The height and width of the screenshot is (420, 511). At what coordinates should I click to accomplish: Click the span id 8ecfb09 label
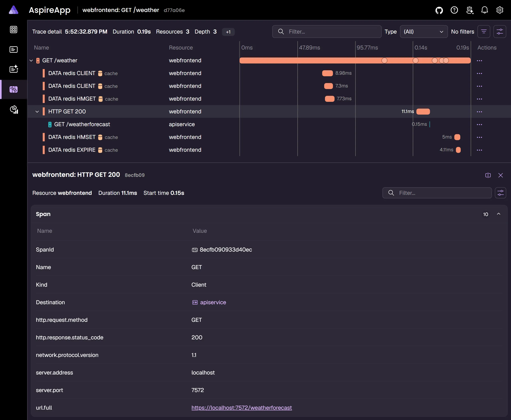click(135, 175)
